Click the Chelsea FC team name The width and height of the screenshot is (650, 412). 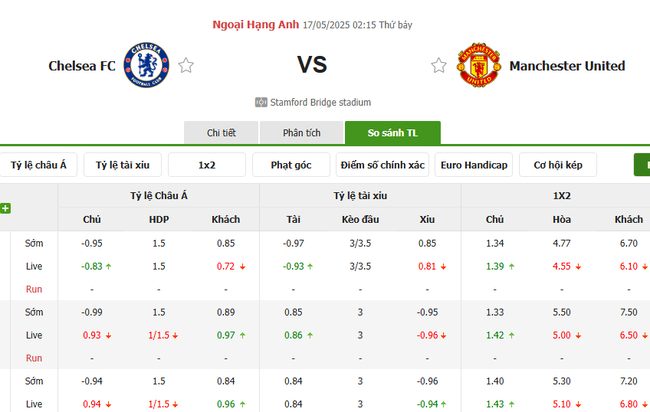[79, 66]
